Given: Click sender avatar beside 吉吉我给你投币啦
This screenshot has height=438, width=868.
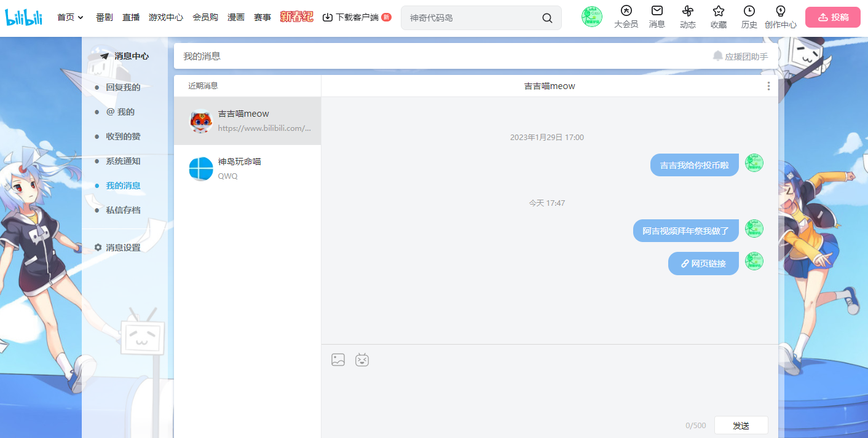Looking at the screenshot, I should pyautogui.click(x=754, y=163).
